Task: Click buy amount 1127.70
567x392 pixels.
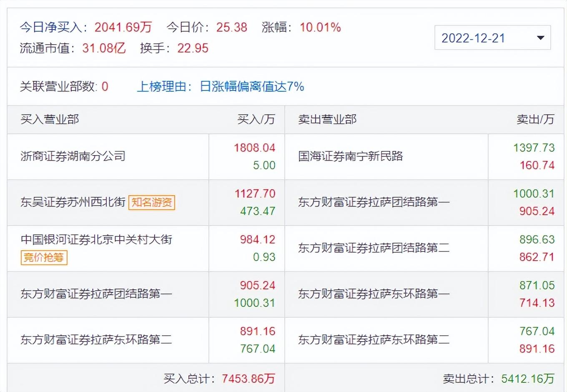Action: 255,193
